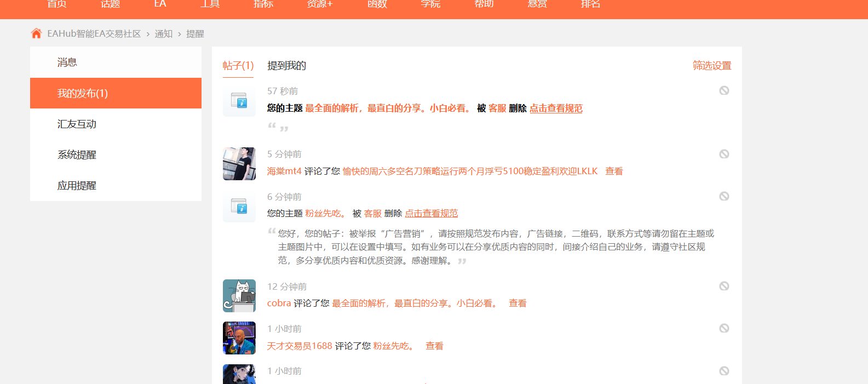Open 资源+ in top navigation

[320, 4]
